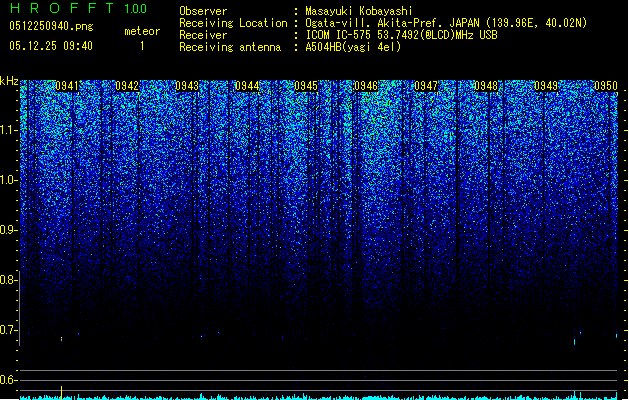Screen dimensions: 629x400
Task: Click the Observer label
Action: 203,11
